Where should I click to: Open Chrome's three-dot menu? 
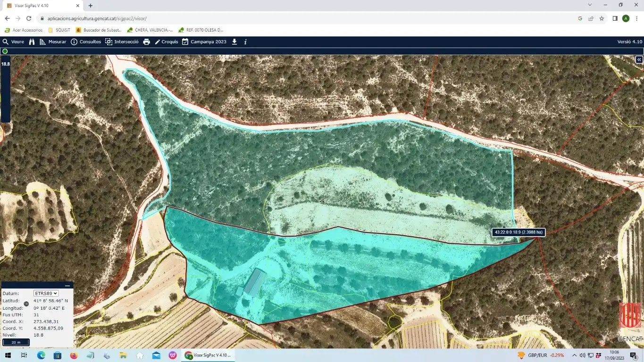(x=636, y=18)
